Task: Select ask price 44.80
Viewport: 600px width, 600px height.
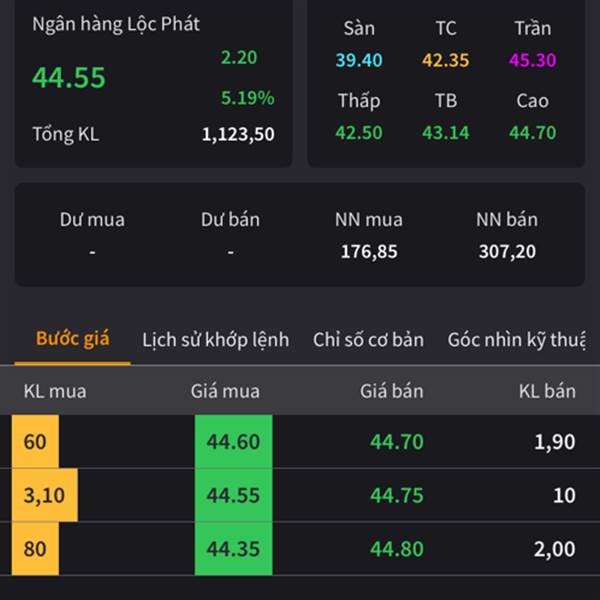Action: (397, 549)
